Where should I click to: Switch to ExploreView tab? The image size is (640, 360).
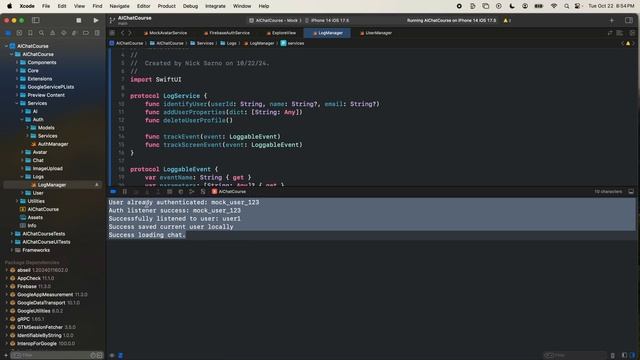pos(281,33)
